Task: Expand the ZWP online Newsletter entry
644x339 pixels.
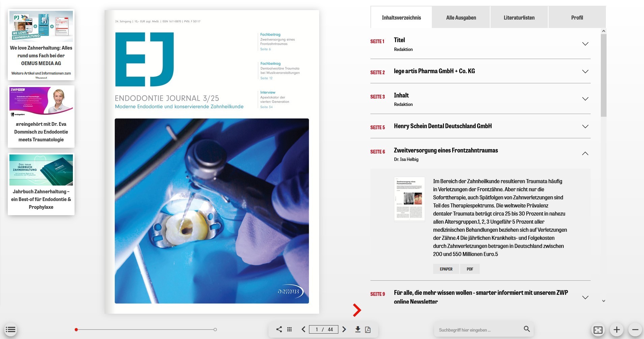Action: [585, 297]
